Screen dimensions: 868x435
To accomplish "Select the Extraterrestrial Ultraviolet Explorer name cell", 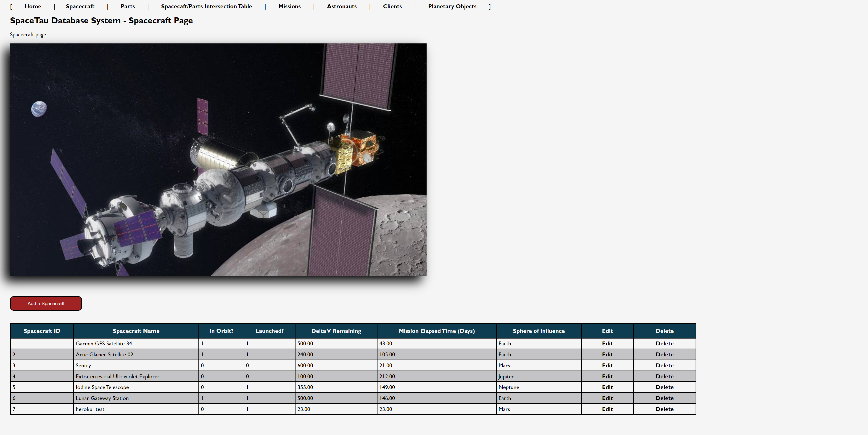I will [136, 376].
